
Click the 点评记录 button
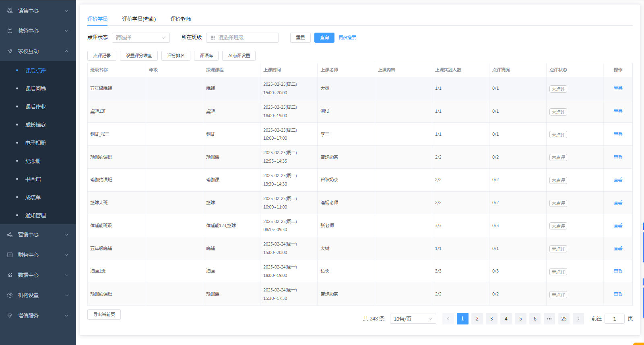[102, 56]
